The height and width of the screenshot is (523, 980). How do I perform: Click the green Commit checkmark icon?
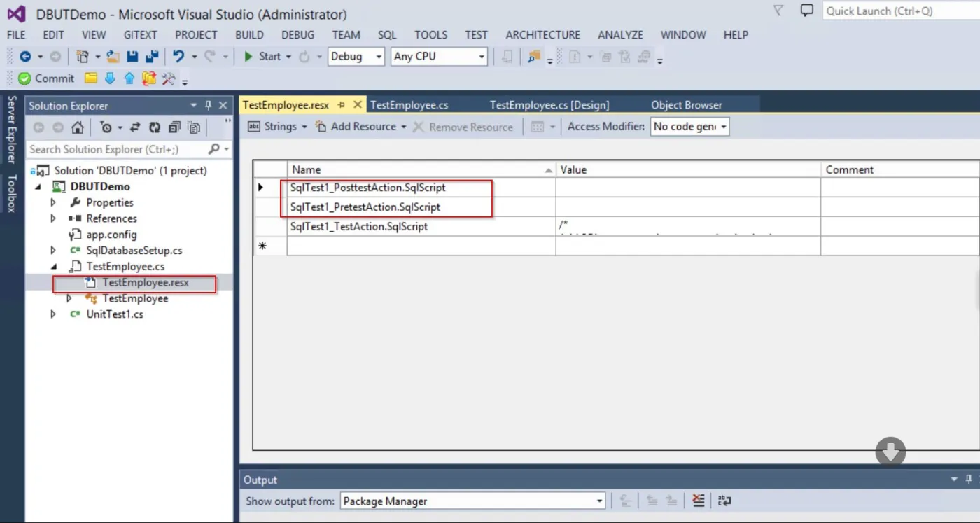(x=24, y=78)
